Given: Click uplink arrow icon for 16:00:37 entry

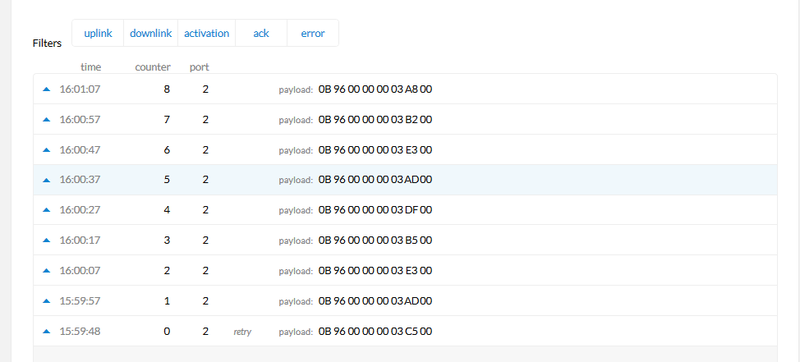Looking at the screenshot, I should pyautogui.click(x=46, y=179).
